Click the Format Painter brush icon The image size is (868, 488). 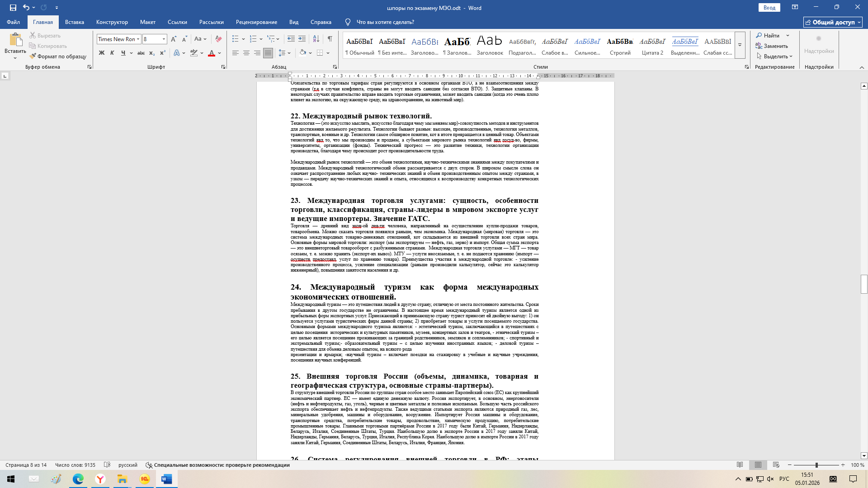(33, 56)
